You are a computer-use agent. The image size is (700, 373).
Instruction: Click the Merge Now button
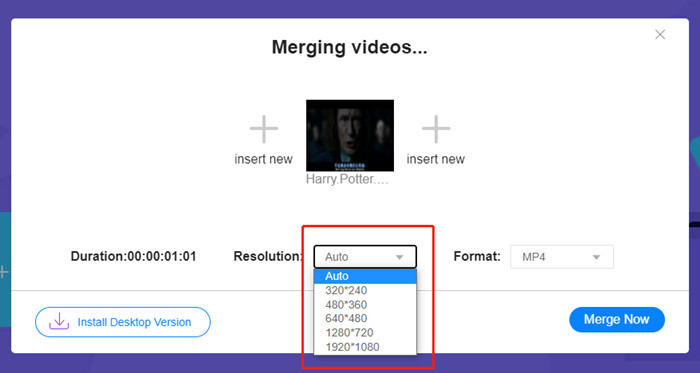coord(617,319)
